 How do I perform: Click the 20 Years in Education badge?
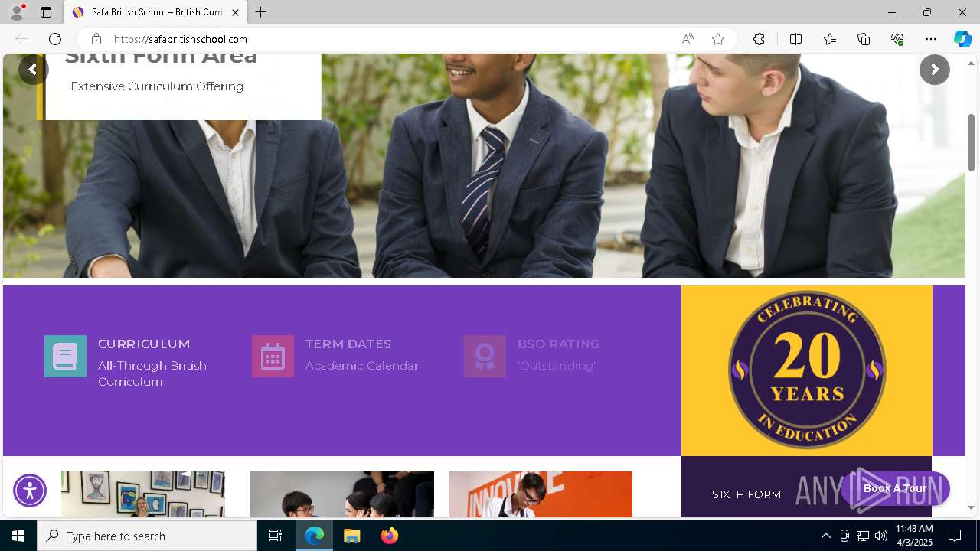(x=807, y=370)
